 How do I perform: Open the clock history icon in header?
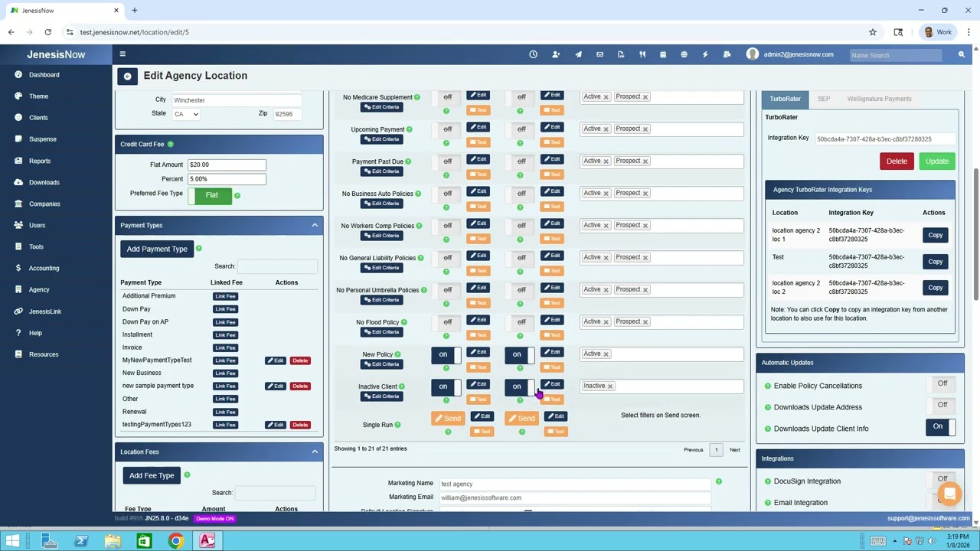pos(534,54)
